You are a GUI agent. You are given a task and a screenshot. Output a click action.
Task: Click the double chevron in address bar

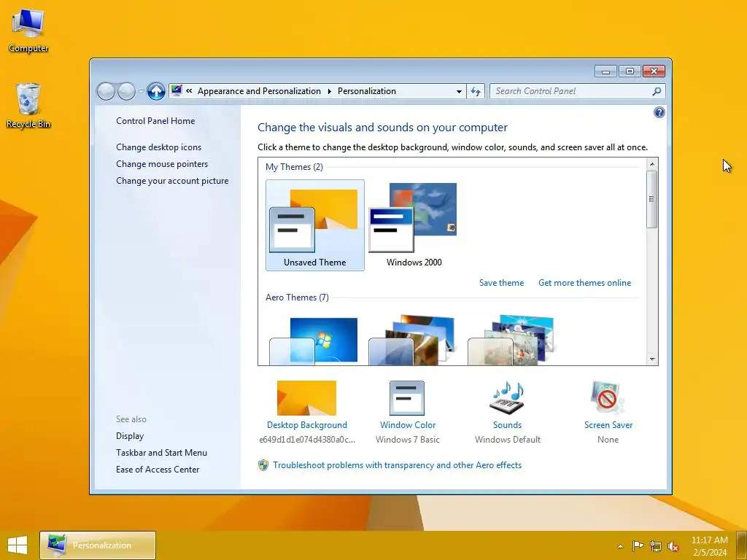pyautogui.click(x=189, y=91)
